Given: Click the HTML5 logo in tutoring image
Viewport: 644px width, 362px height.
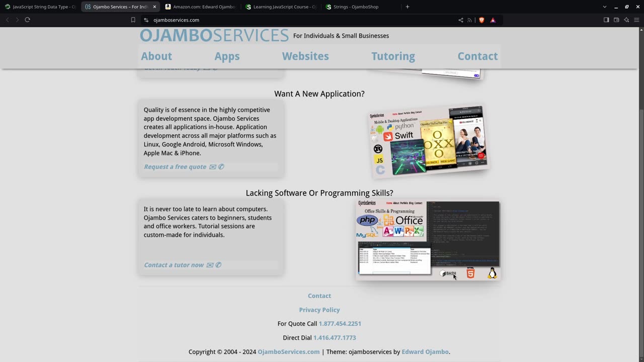Looking at the screenshot, I should click(470, 274).
